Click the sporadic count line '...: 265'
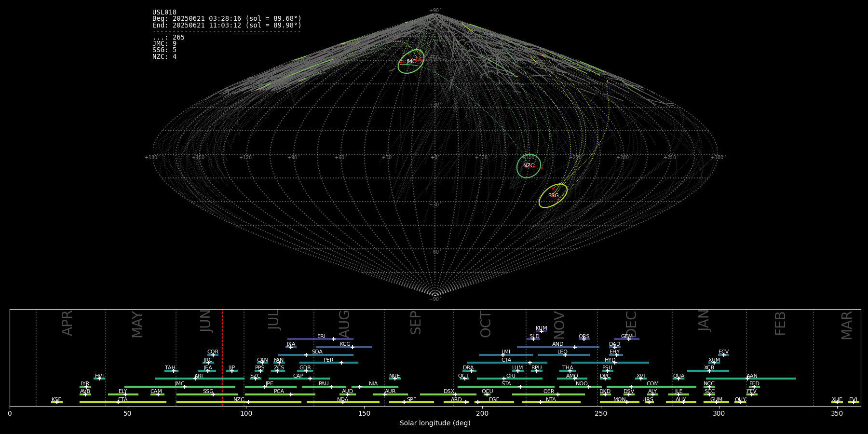 168,37
